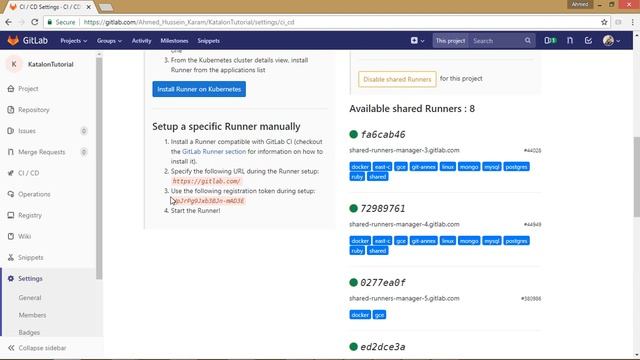Click the page vertical scrollbar thumb
The width and height of the screenshot is (640, 360).
(636, 176)
